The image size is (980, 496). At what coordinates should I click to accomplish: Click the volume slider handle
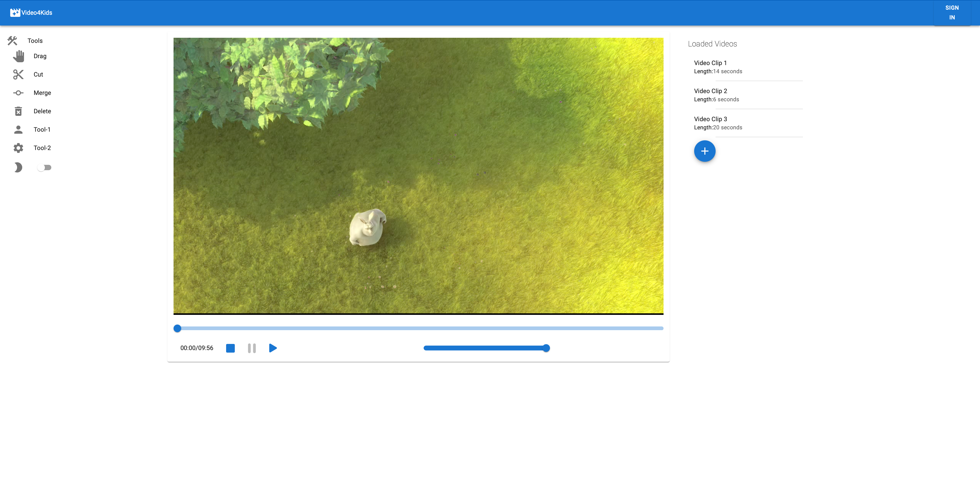[546, 348]
